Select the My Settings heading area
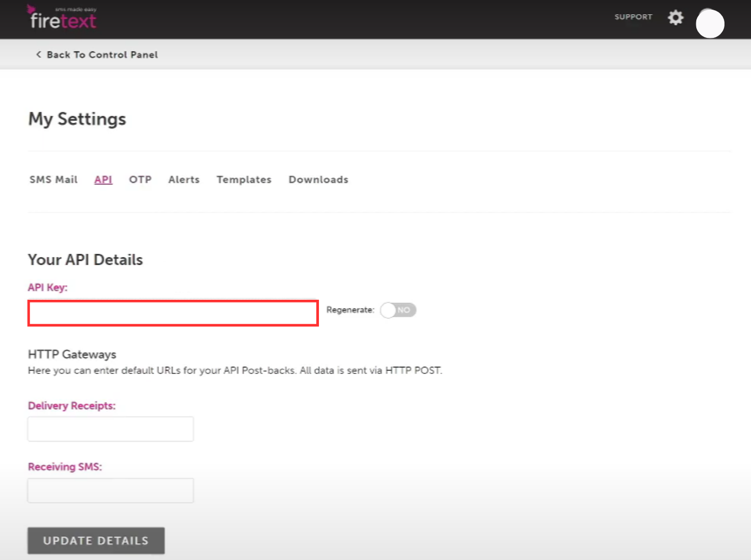751x560 pixels. pyautogui.click(x=76, y=119)
